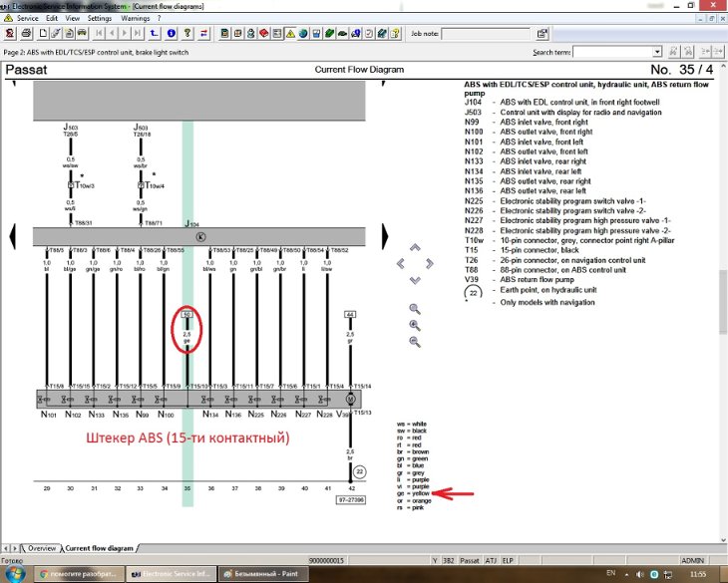Image resolution: width=728 pixels, height=583 pixels.
Task: Click the dark green car silhouette icon
Action: (342, 34)
